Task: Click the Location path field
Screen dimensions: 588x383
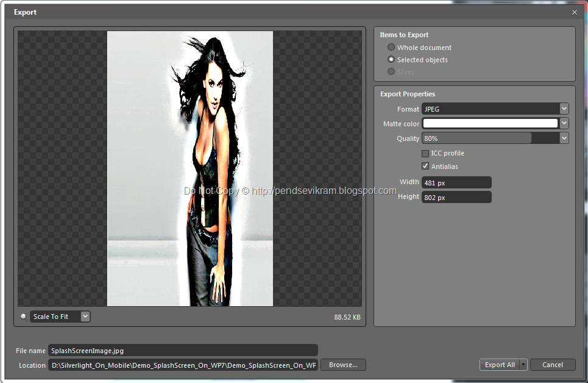Action: pyautogui.click(x=183, y=365)
